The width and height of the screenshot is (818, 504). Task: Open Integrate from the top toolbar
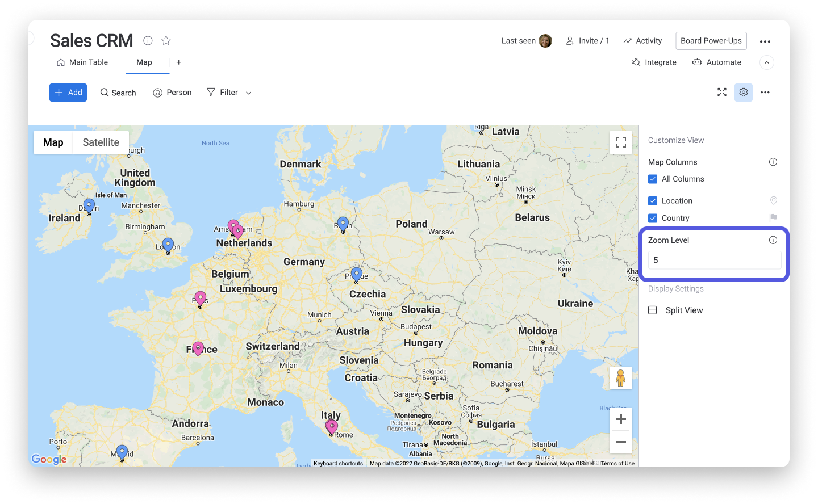point(654,62)
